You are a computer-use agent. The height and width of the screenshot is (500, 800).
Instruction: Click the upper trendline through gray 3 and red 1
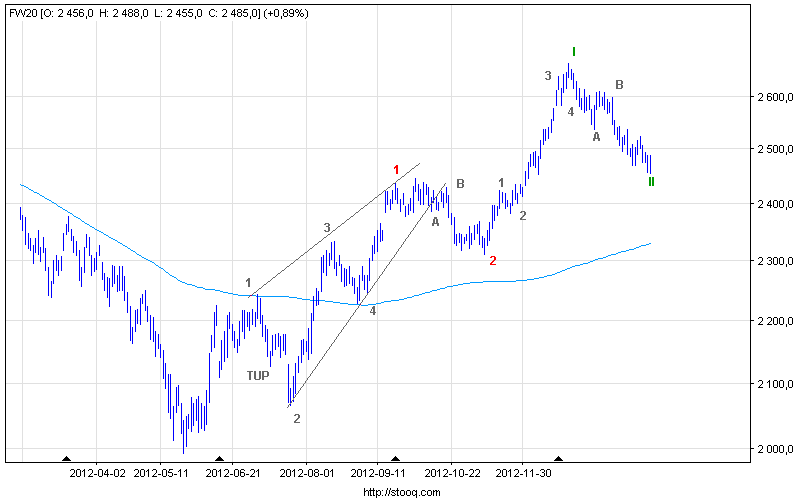pyautogui.click(x=334, y=230)
